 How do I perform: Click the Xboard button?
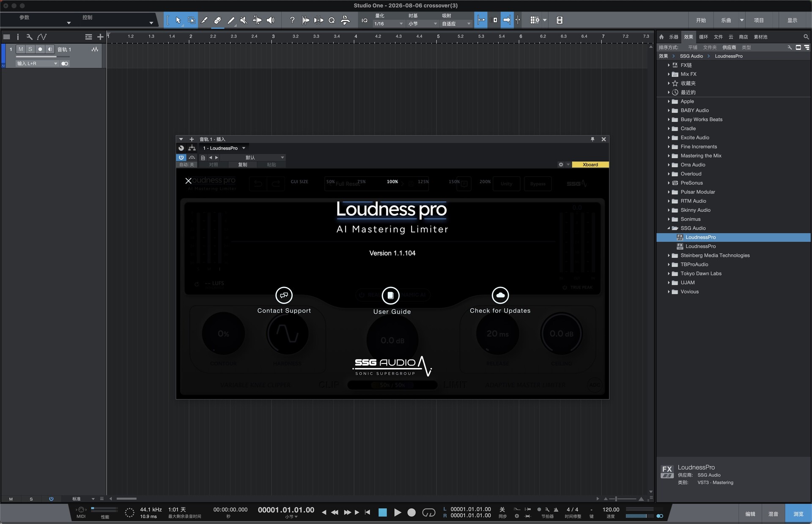click(x=590, y=165)
